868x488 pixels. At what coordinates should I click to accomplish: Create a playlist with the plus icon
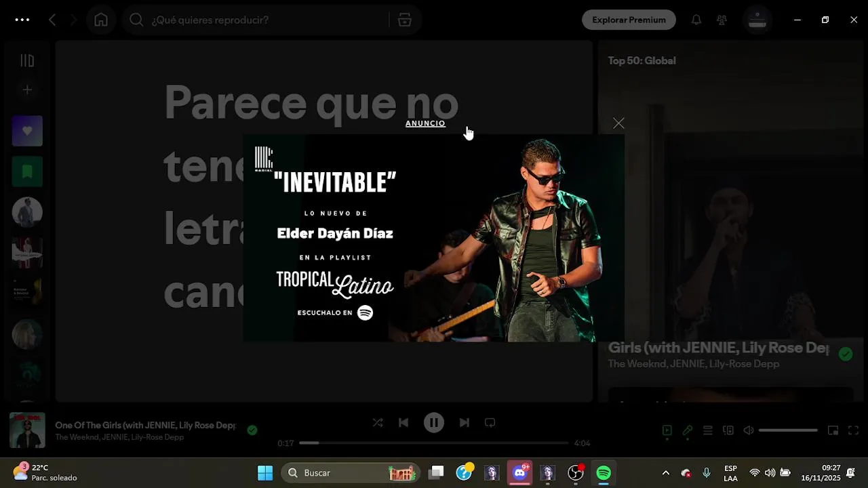[27, 89]
